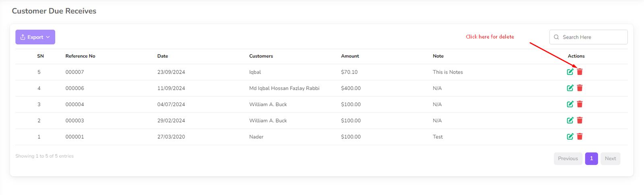Click the Search Here field
The height and width of the screenshot is (195, 644).
(592, 37)
